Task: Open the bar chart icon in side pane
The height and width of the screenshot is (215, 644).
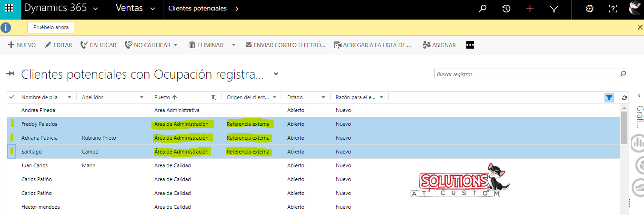Action: (637, 143)
